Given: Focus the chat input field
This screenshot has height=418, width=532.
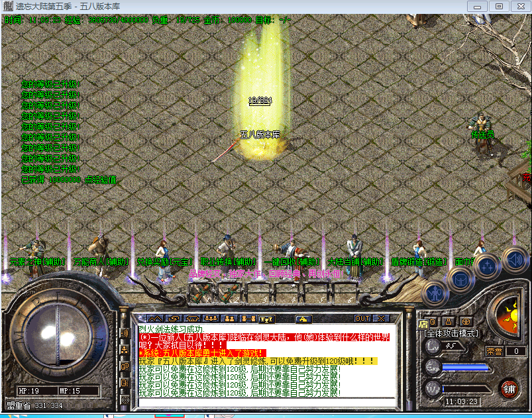Looking at the screenshot, I should tap(267, 402).
